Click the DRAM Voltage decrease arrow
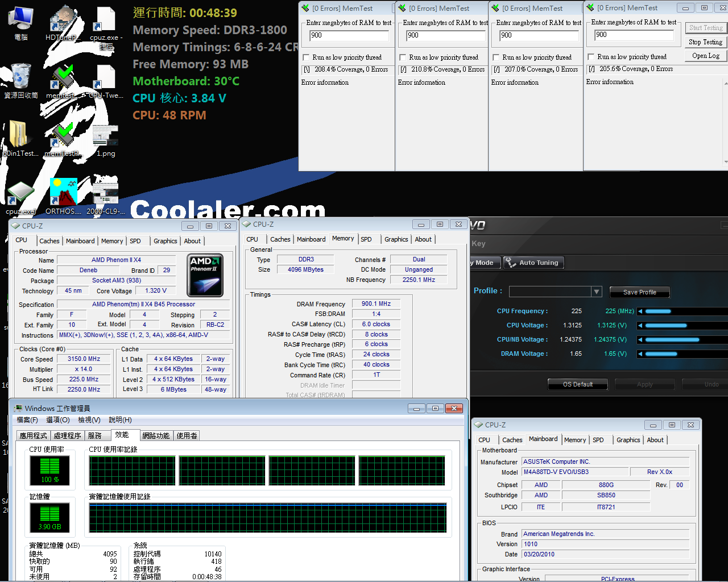This screenshot has height=582, width=728. 640,354
